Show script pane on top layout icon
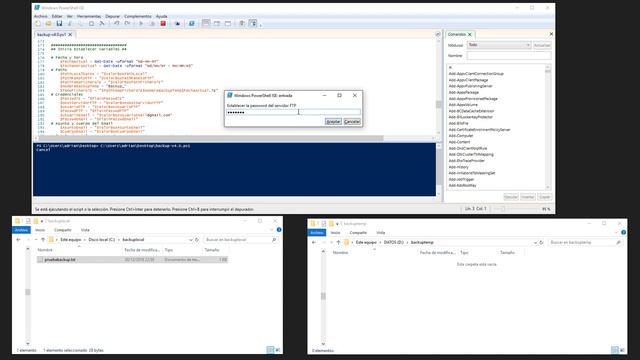Screen dimensions: 640x360 206,24
